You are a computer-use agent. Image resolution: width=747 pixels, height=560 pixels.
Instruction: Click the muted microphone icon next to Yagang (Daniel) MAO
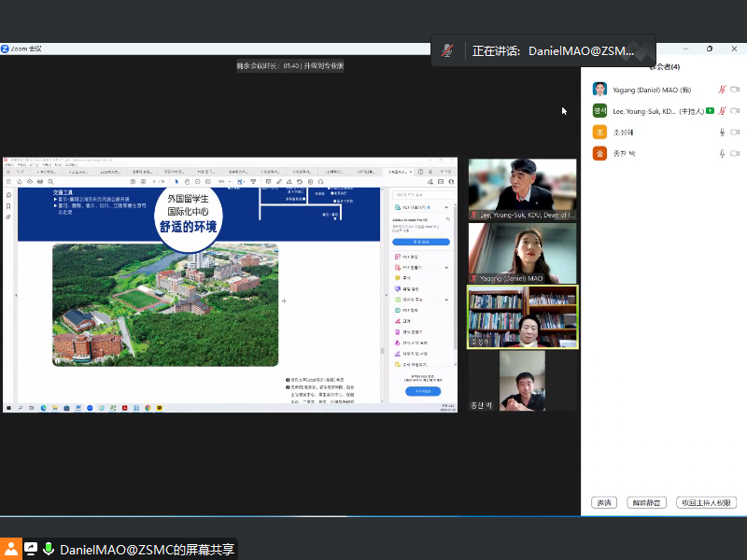point(722,90)
